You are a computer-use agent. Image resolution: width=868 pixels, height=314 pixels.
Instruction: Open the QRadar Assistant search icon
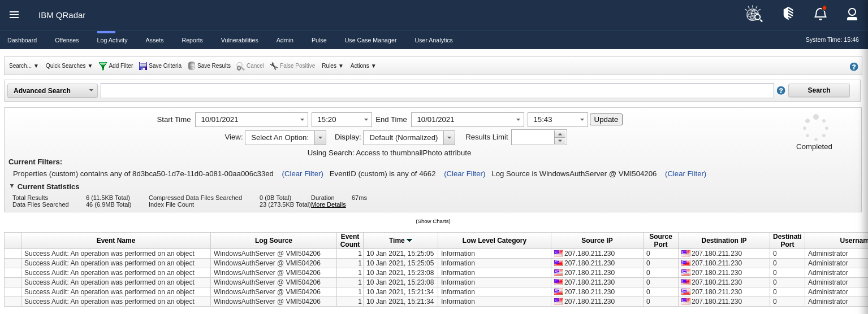pyautogui.click(x=753, y=14)
